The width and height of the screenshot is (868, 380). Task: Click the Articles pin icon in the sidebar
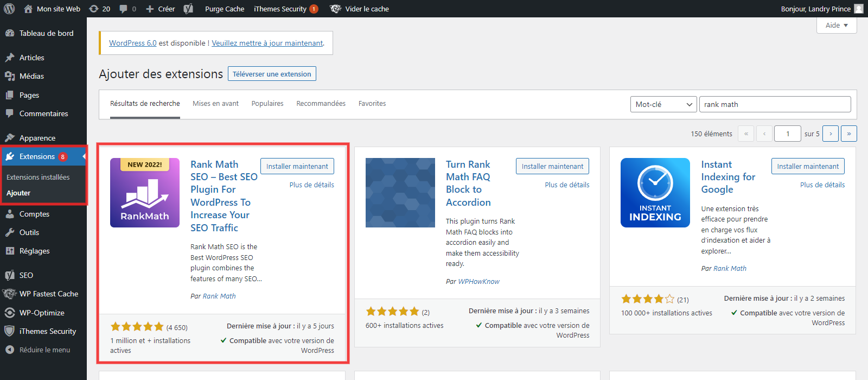(10, 58)
